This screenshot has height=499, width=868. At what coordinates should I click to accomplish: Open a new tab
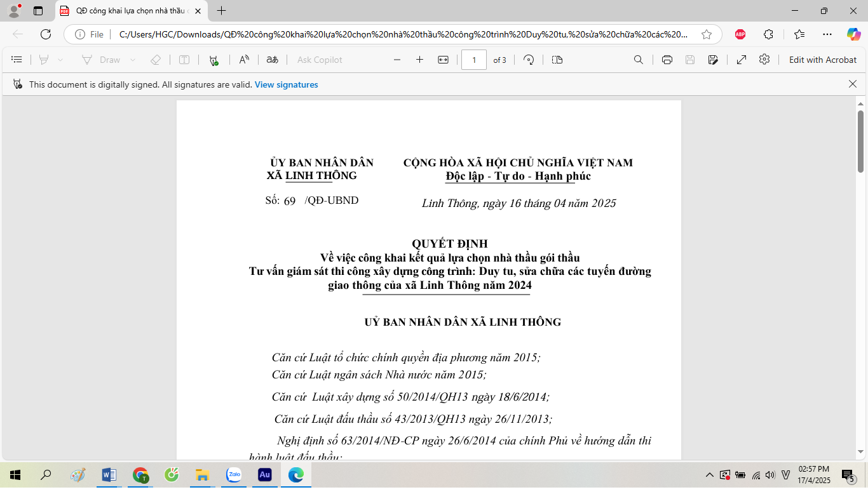[x=221, y=11]
